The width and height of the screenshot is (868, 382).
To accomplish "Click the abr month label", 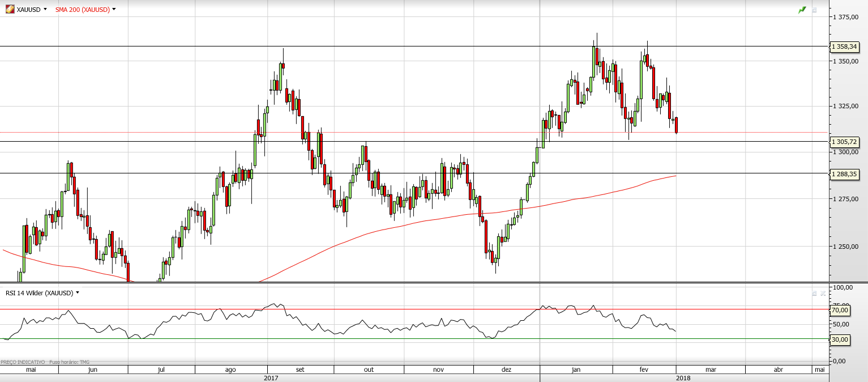I will tap(779, 370).
